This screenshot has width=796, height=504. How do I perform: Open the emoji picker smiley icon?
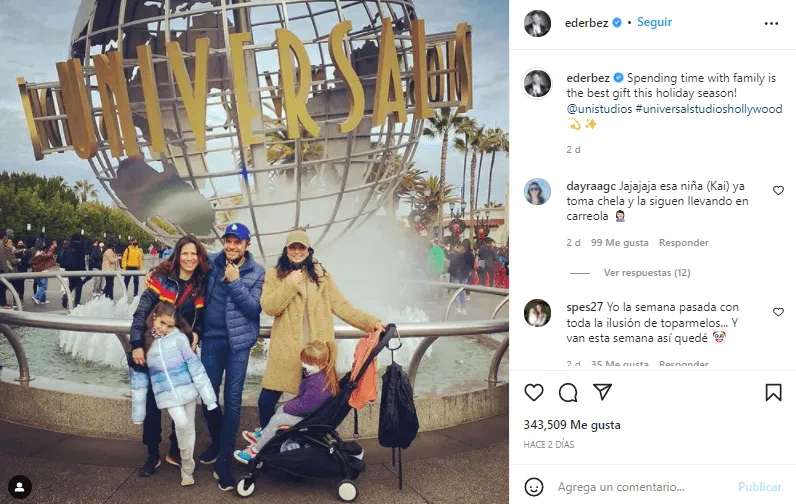pos(534,487)
